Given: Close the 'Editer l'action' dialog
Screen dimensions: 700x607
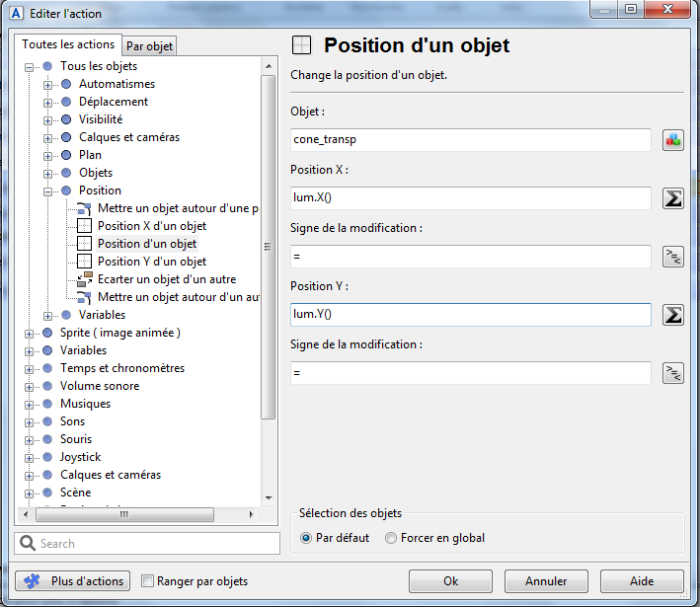Looking at the screenshot, I should tap(667, 9).
